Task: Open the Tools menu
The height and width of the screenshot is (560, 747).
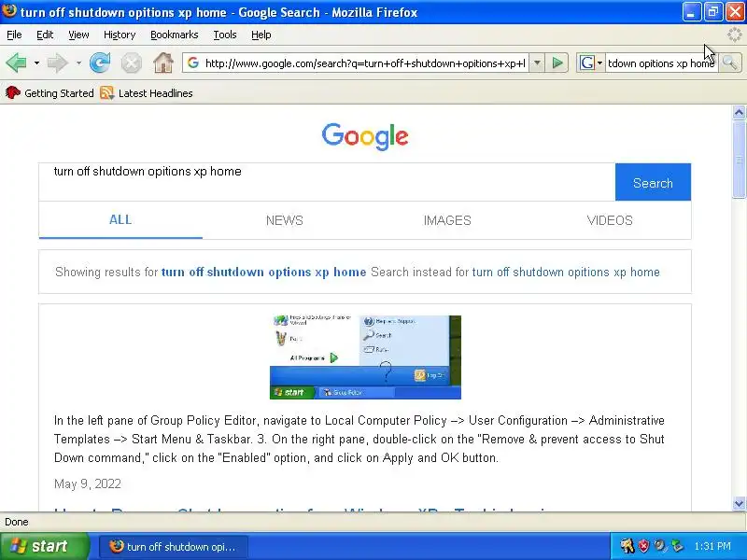Action: click(225, 35)
